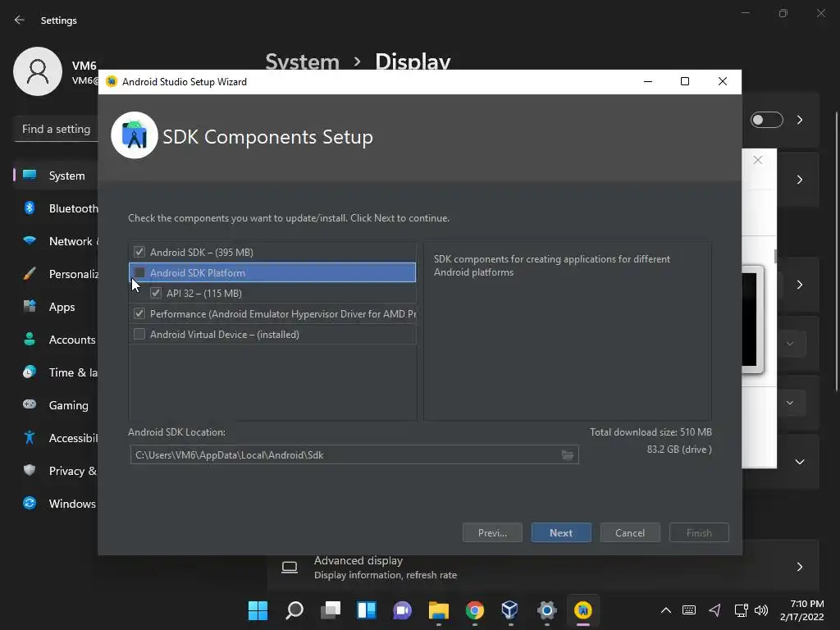
Task: Click the Next button in Setup Wizard
Action: 561,532
